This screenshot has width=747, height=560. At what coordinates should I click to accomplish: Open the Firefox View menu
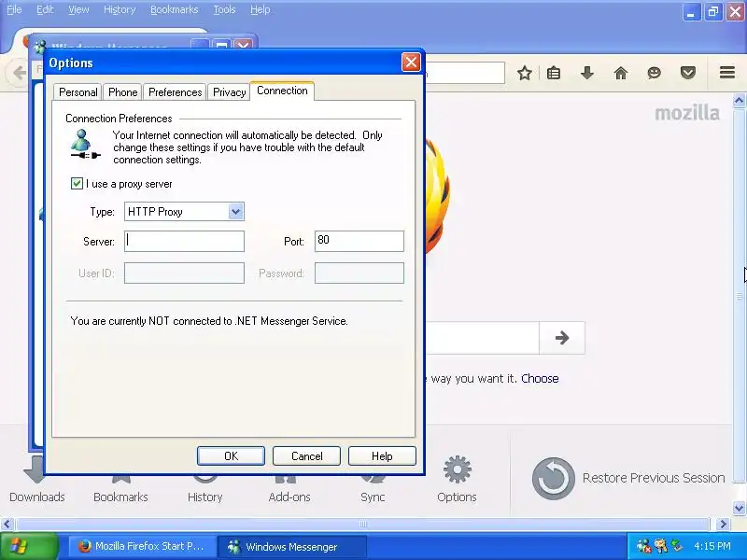click(78, 9)
